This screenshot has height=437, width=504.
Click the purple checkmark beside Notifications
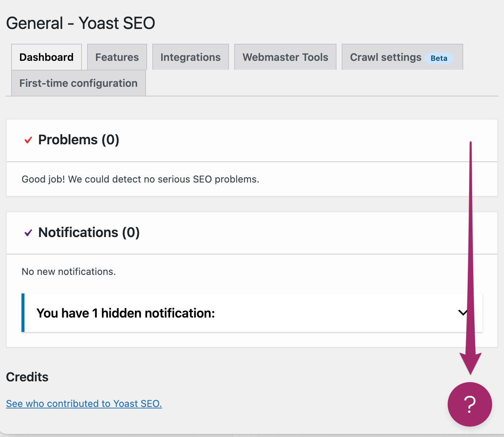point(28,233)
